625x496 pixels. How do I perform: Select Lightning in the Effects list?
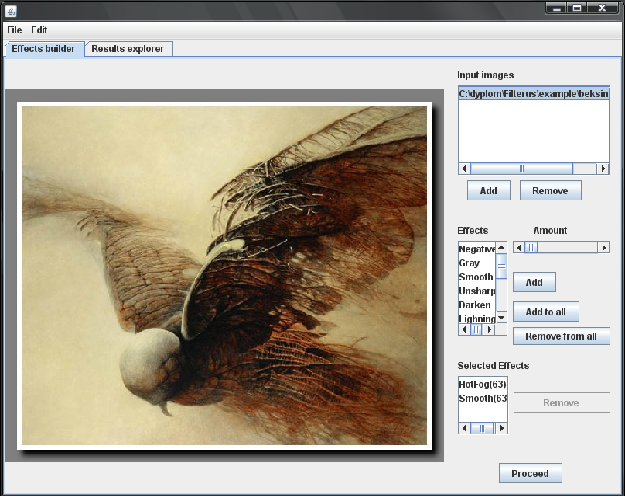pyautogui.click(x=477, y=319)
